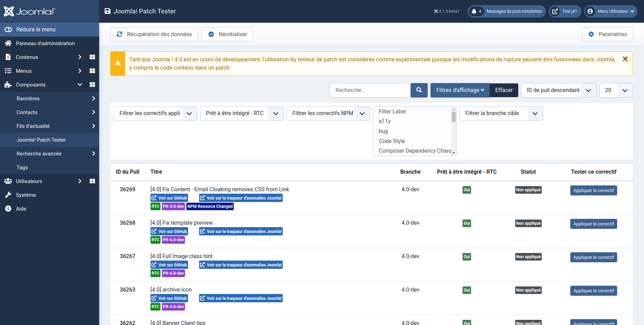The width and height of the screenshot is (644, 325).
Task: Click Récupération des données button
Action: click(x=154, y=34)
